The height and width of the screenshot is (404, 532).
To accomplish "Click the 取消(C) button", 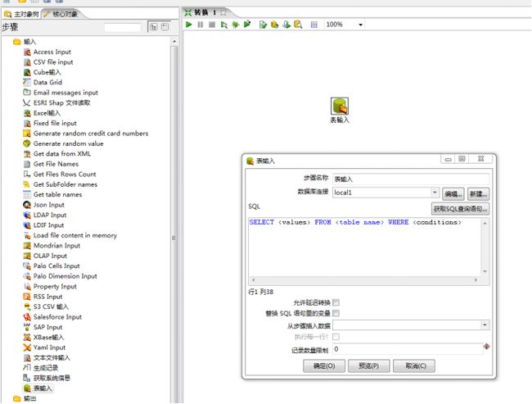I will 414,366.
